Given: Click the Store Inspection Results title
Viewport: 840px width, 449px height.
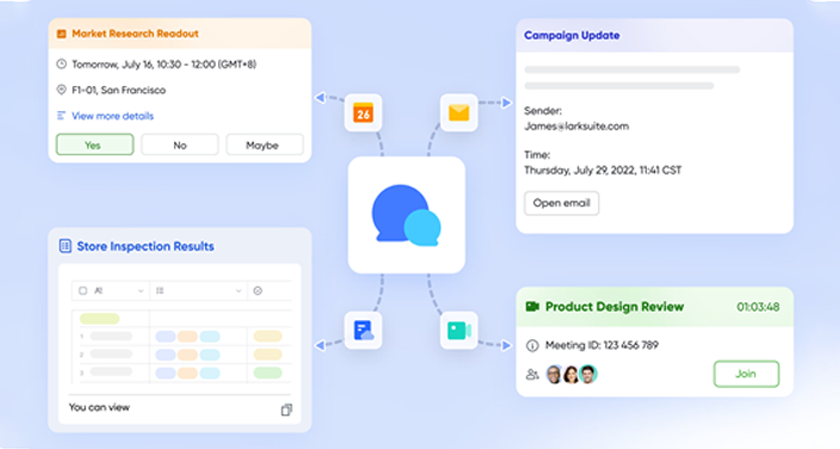Looking at the screenshot, I should 145,246.
